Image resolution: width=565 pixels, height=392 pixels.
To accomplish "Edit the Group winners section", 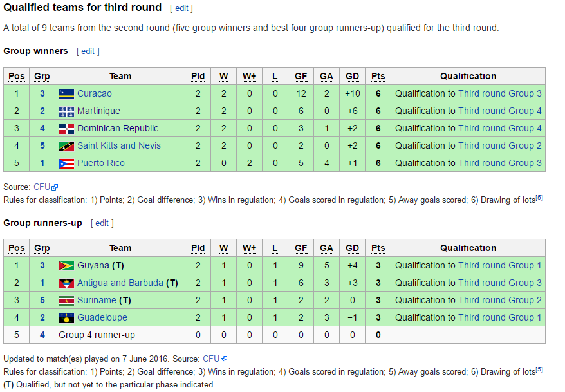I will click(88, 51).
